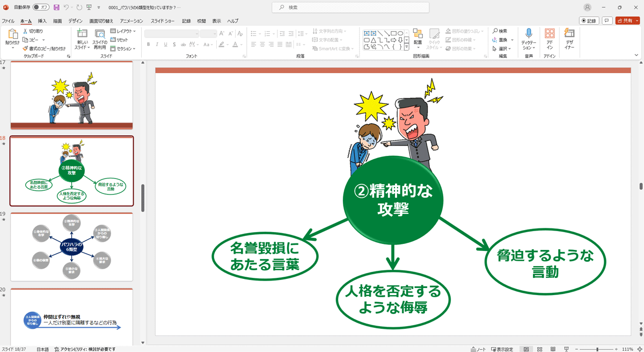Toggle Bold formatting button
The height and width of the screenshot is (352, 644).
[x=149, y=45]
